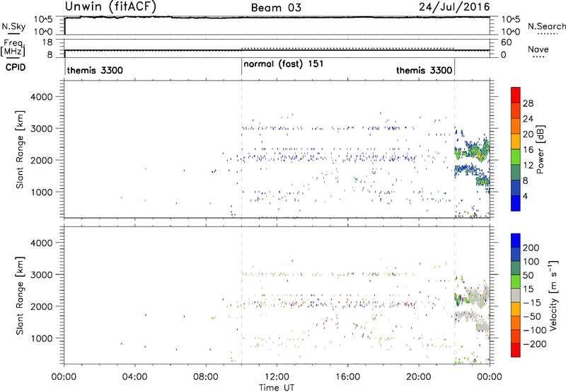Click the Velocity [m s-1] colorbar title

(x=553, y=295)
